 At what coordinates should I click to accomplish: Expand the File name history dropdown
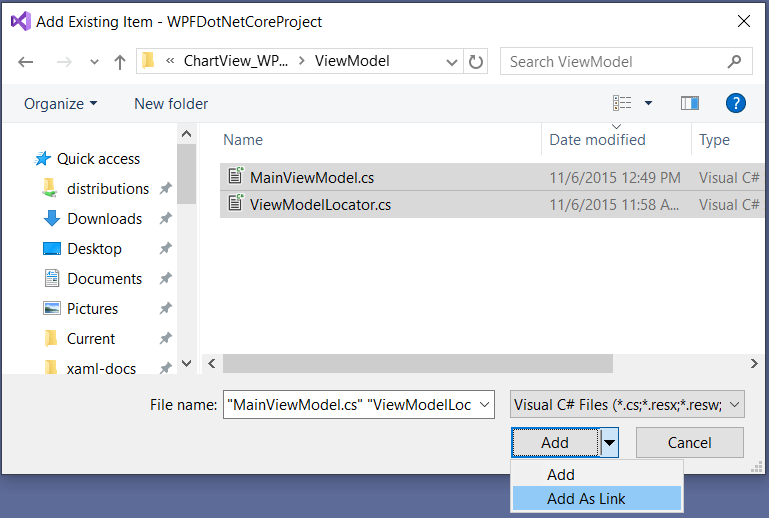point(485,405)
